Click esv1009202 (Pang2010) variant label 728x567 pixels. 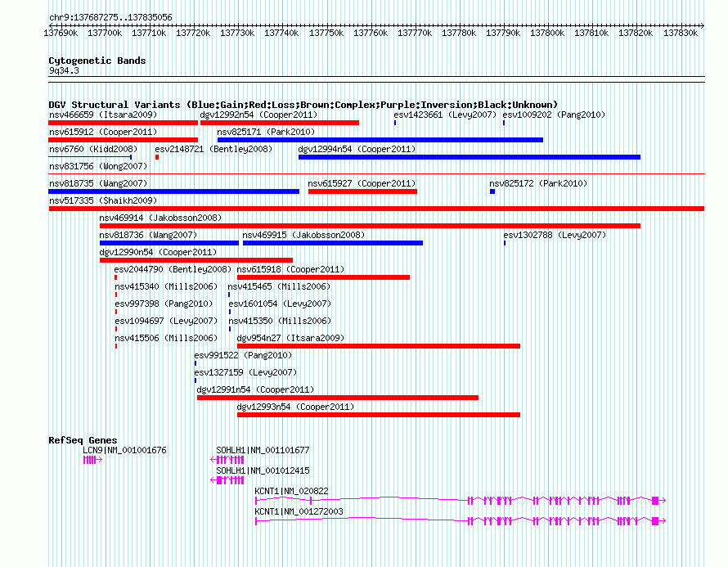(x=555, y=115)
